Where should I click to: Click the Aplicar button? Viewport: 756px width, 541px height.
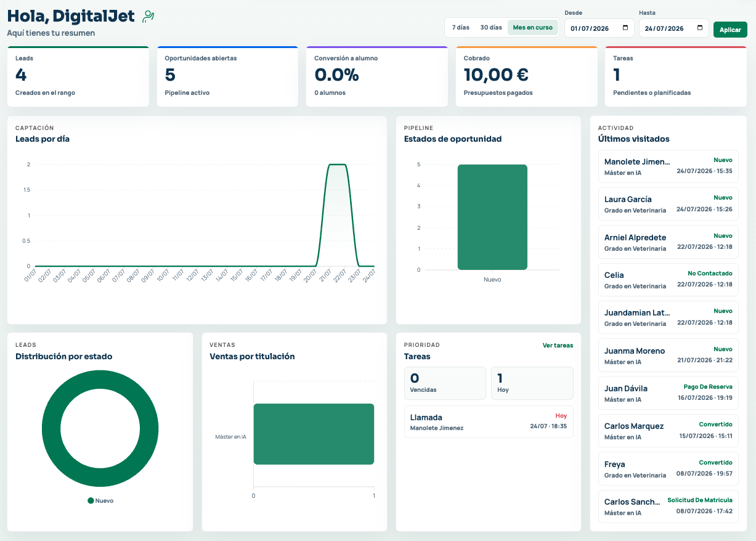click(x=730, y=30)
